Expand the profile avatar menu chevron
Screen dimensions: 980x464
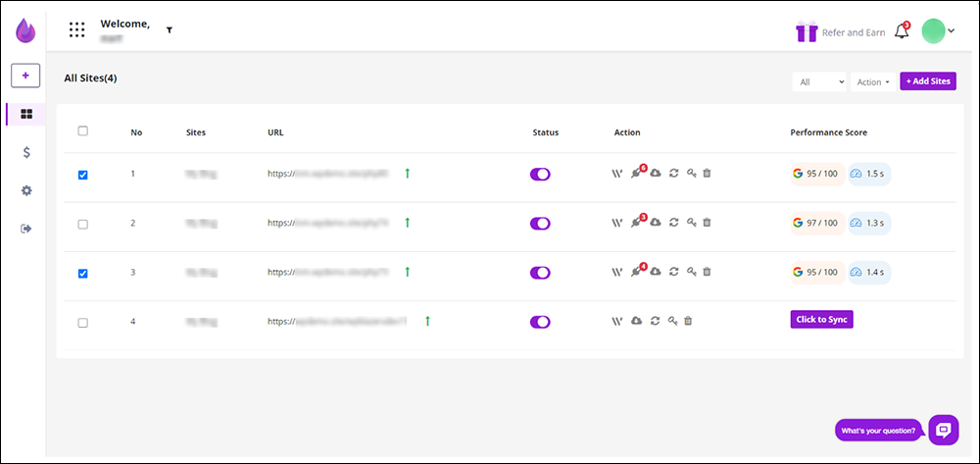pos(952,30)
